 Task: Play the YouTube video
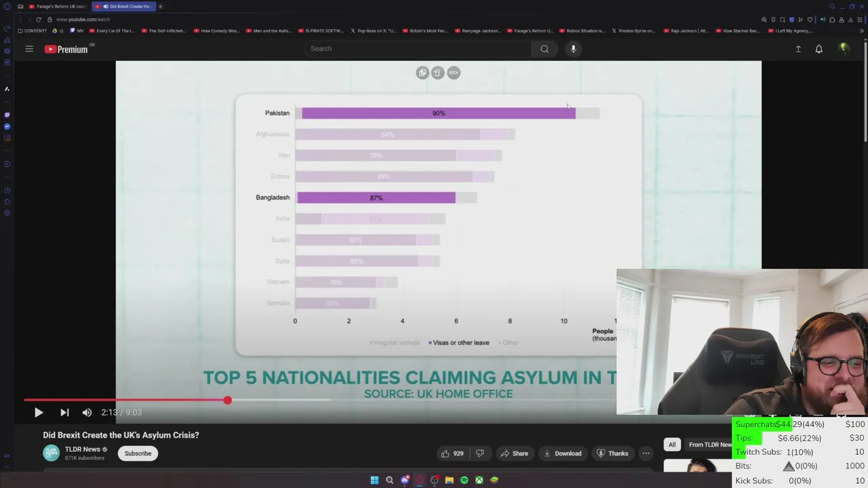tap(39, 412)
